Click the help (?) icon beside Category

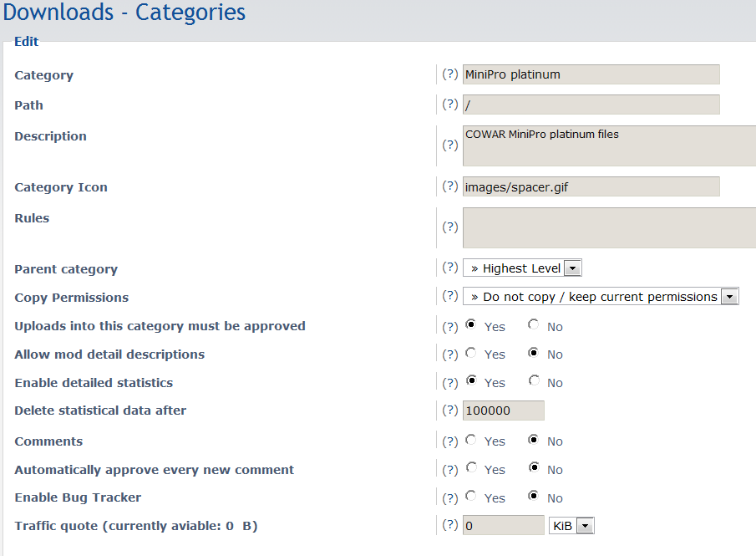(449, 74)
